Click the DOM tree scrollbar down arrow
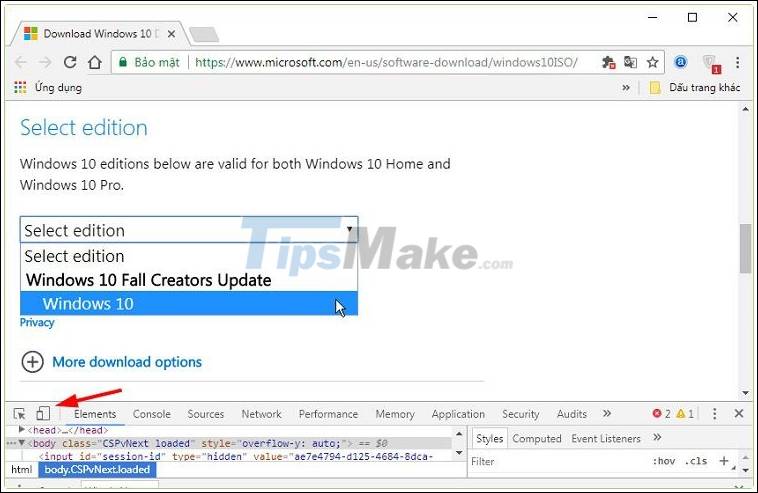The image size is (758, 493). point(459,453)
